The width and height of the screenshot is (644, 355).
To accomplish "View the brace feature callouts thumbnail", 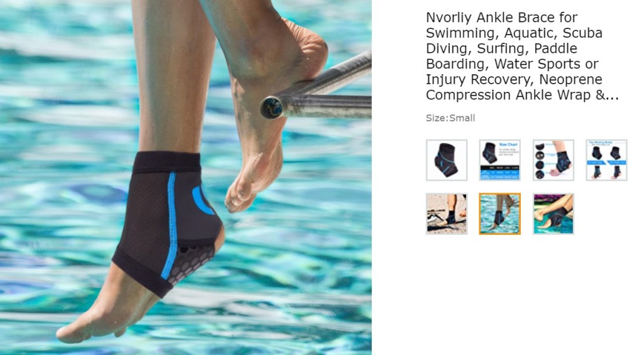I will coord(553,161).
